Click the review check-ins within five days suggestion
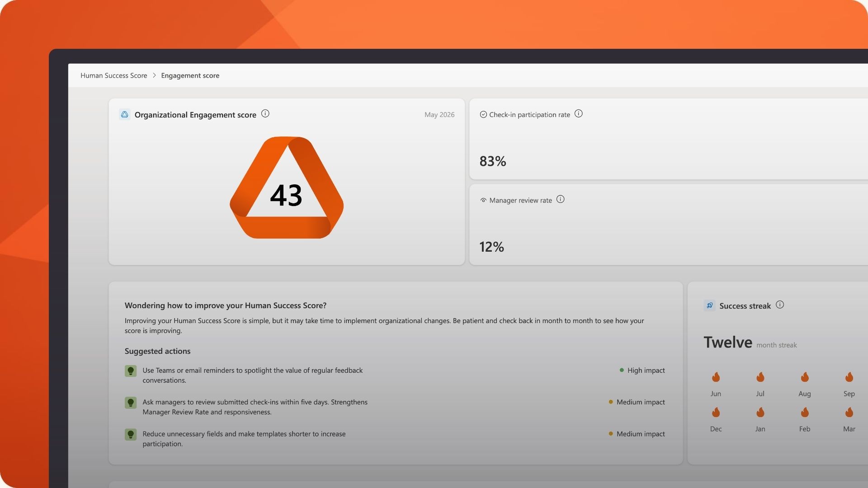868x488 pixels. point(255,407)
